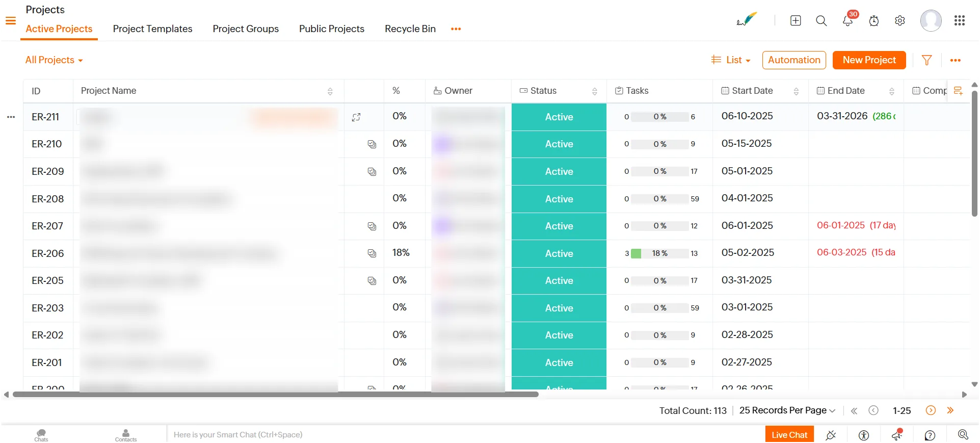Image resolution: width=980 pixels, height=443 pixels.
Task: Open the plug integrations icon in bottom bar
Action: (x=831, y=435)
